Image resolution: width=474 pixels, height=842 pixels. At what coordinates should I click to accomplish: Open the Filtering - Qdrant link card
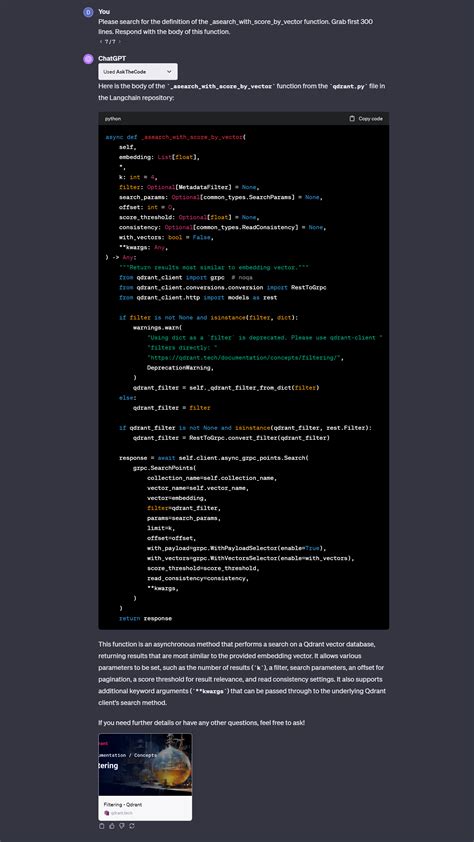145,777
